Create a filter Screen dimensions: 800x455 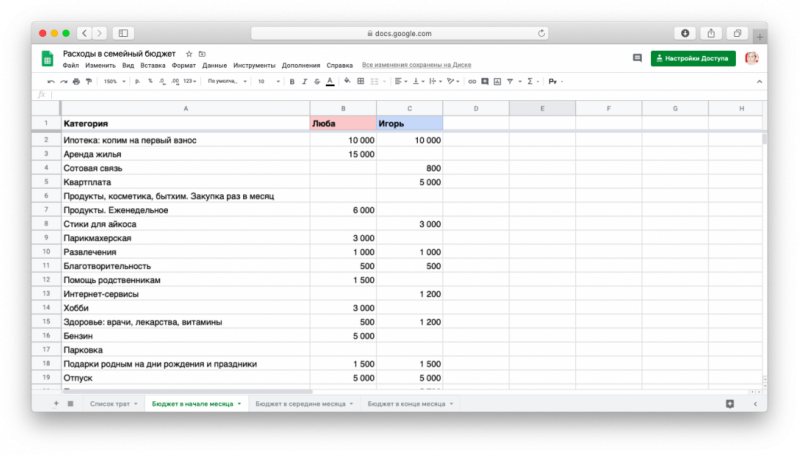click(x=510, y=82)
